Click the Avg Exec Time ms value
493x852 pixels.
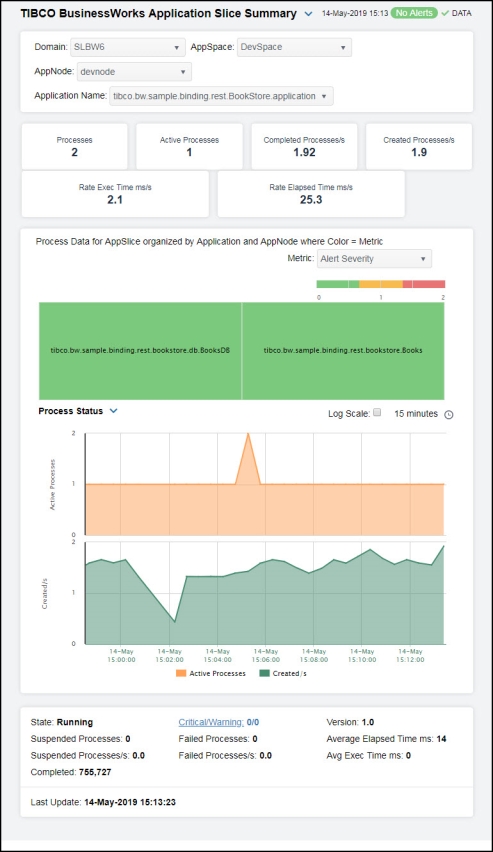408,755
